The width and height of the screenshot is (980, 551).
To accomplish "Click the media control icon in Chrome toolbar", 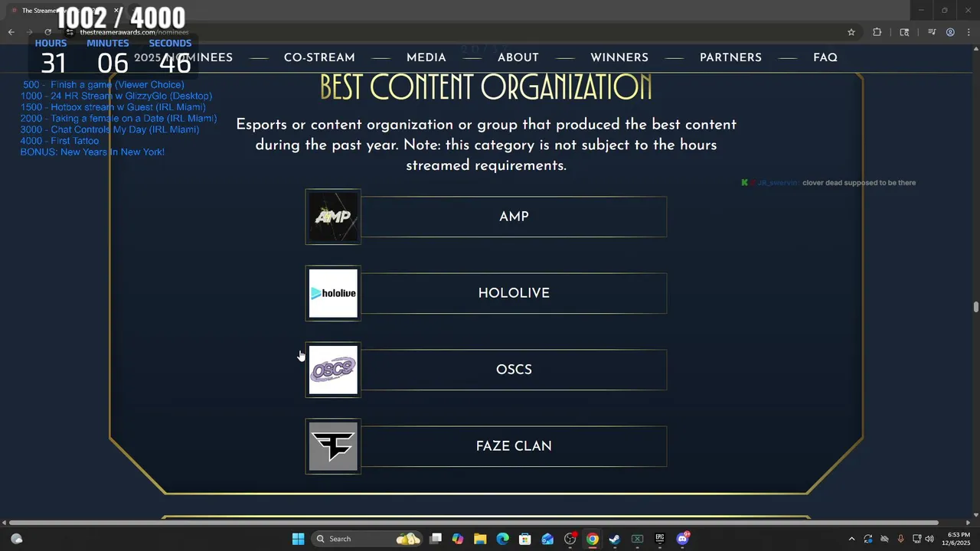I will tap(932, 32).
